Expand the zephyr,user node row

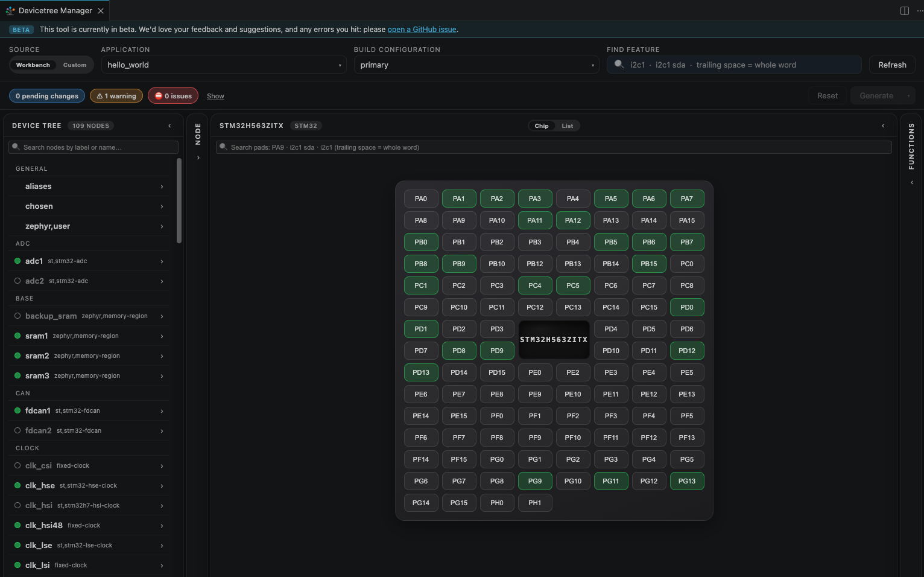[90, 226]
